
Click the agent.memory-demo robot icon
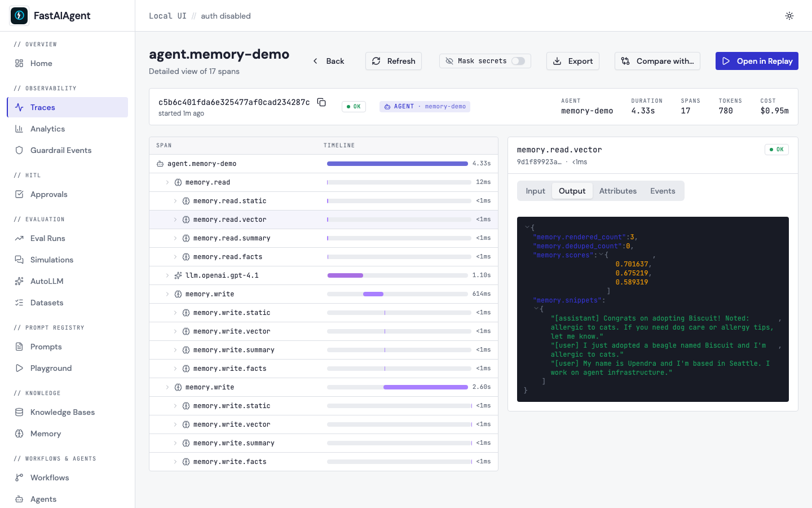pyautogui.click(x=160, y=164)
